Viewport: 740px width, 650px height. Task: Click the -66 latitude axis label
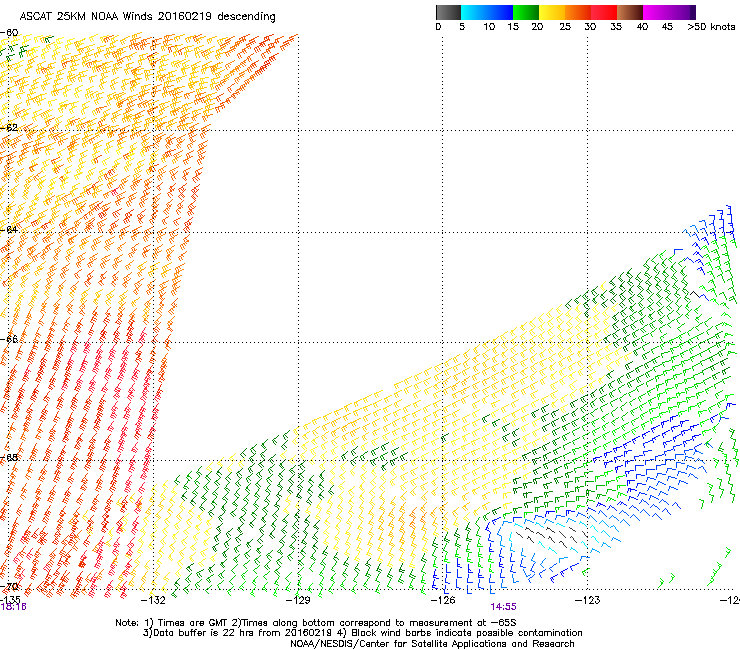tap(9, 339)
